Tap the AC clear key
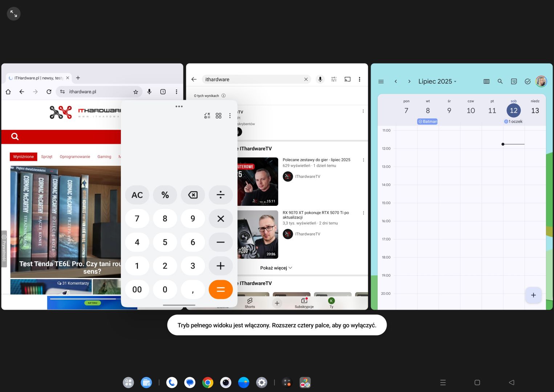The width and height of the screenshot is (554, 392). point(137,195)
